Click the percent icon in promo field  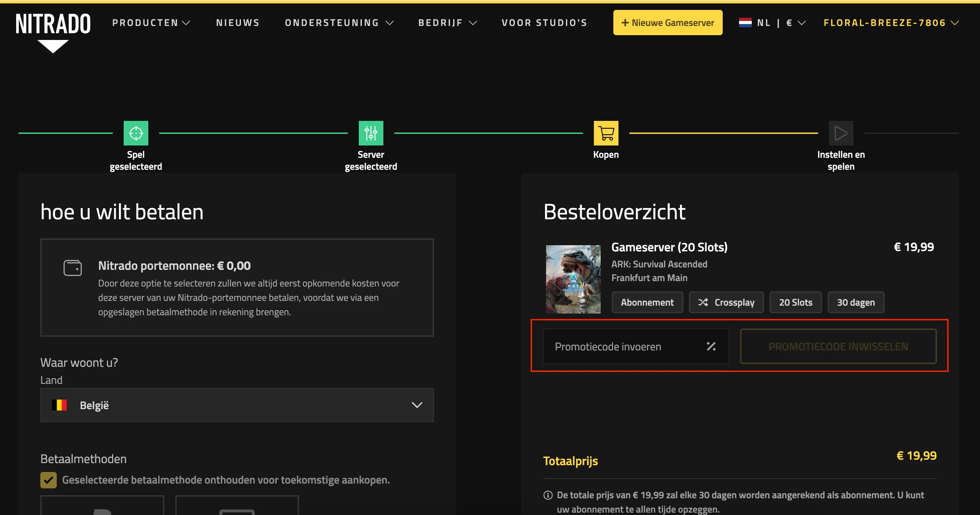tap(711, 347)
